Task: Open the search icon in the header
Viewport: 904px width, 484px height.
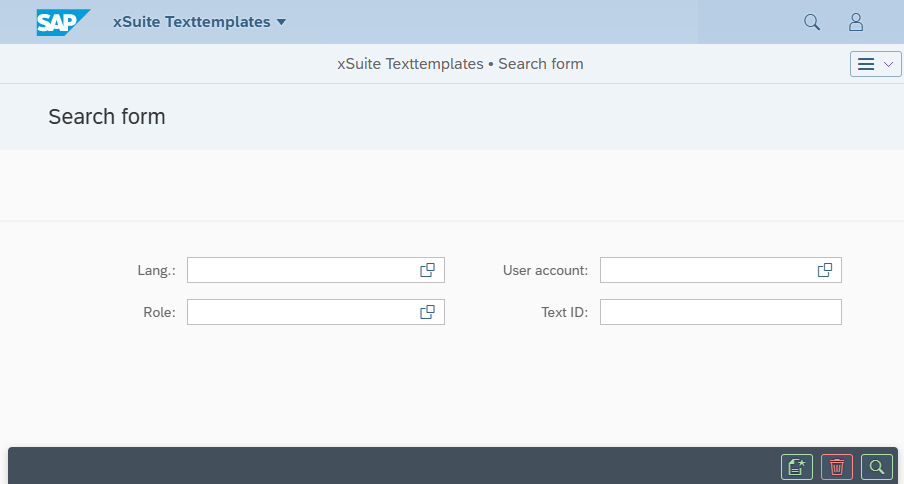Action: [812, 22]
